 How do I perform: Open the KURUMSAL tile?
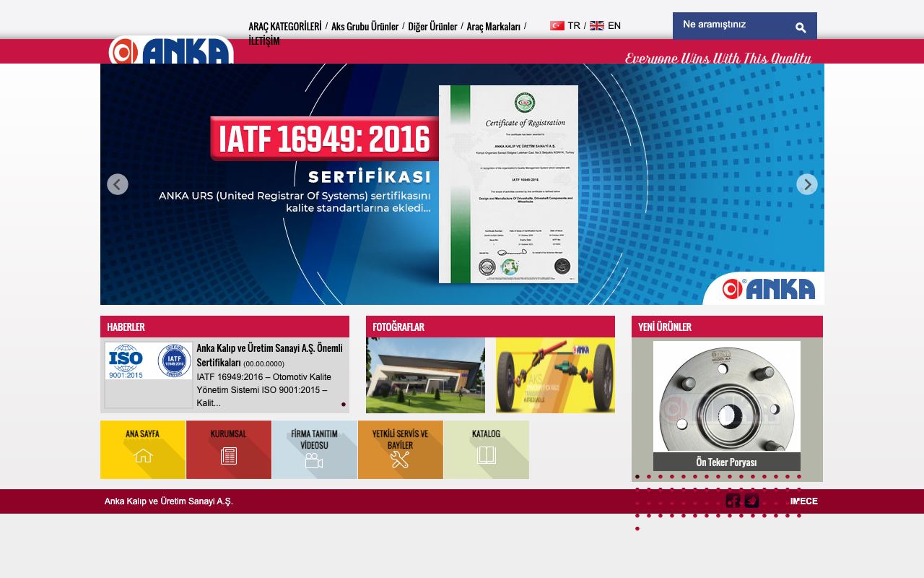click(x=229, y=449)
